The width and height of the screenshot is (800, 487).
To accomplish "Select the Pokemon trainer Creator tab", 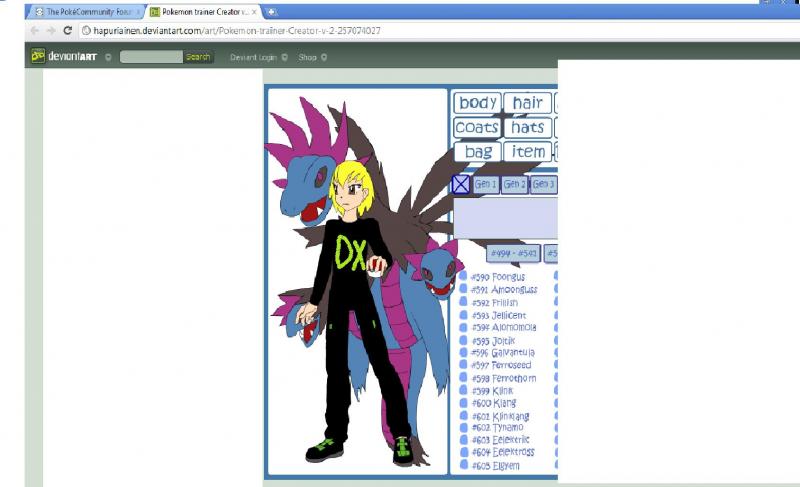I will 203,12.
